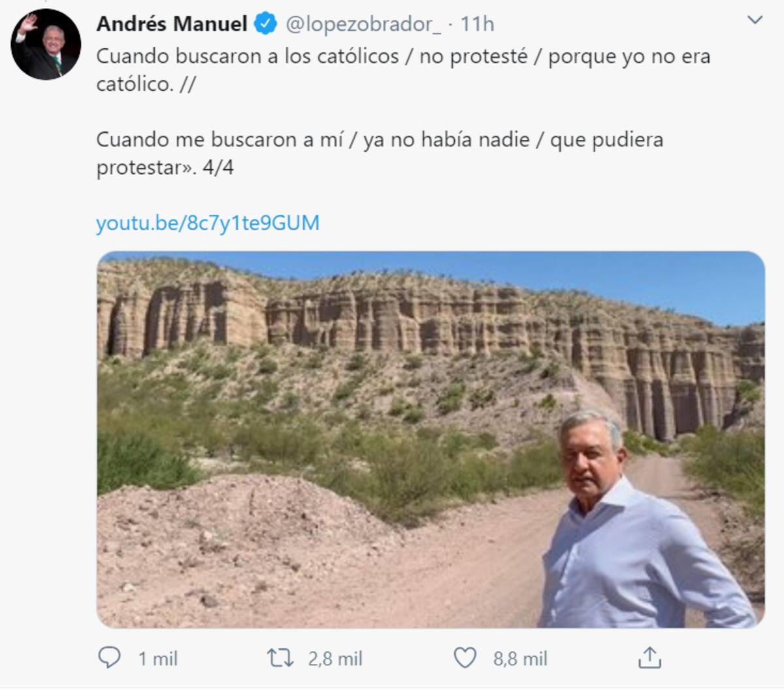Viewport: 784px width, 690px height.
Task: Open the desert cliffs image preview
Action: click(x=431, y=440)
